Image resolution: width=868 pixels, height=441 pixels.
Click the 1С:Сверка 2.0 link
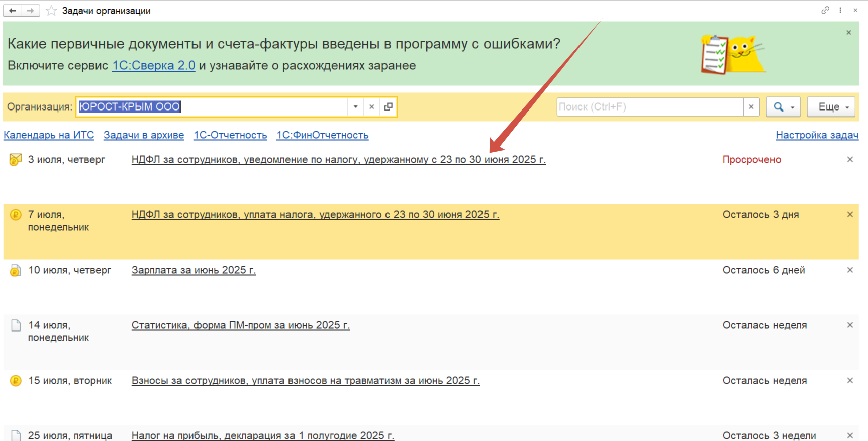click(x=153, y=66)
